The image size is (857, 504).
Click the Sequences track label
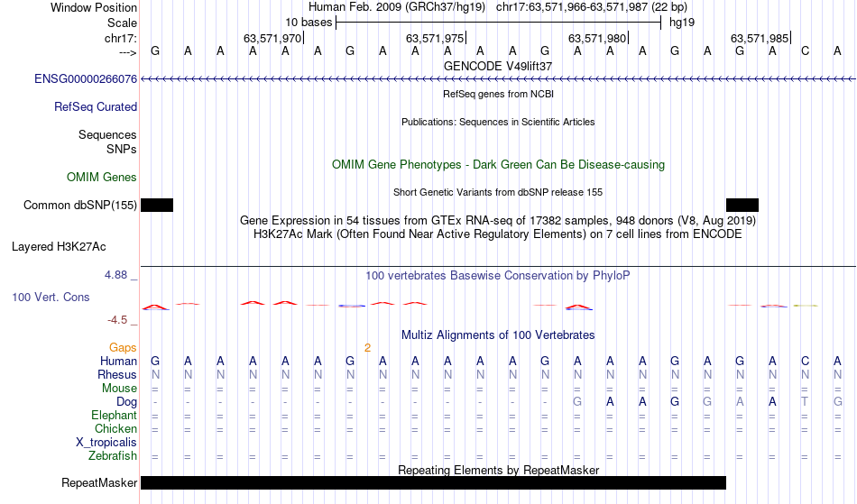tap(107, 135)
